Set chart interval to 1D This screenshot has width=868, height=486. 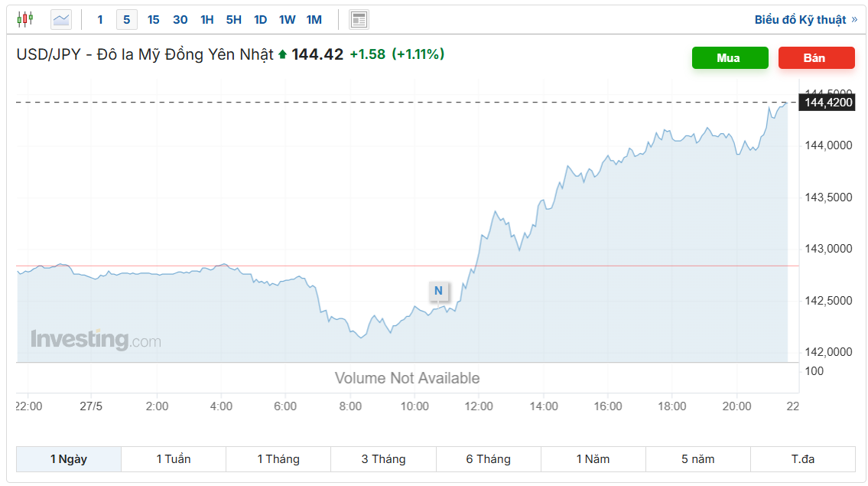260,20
